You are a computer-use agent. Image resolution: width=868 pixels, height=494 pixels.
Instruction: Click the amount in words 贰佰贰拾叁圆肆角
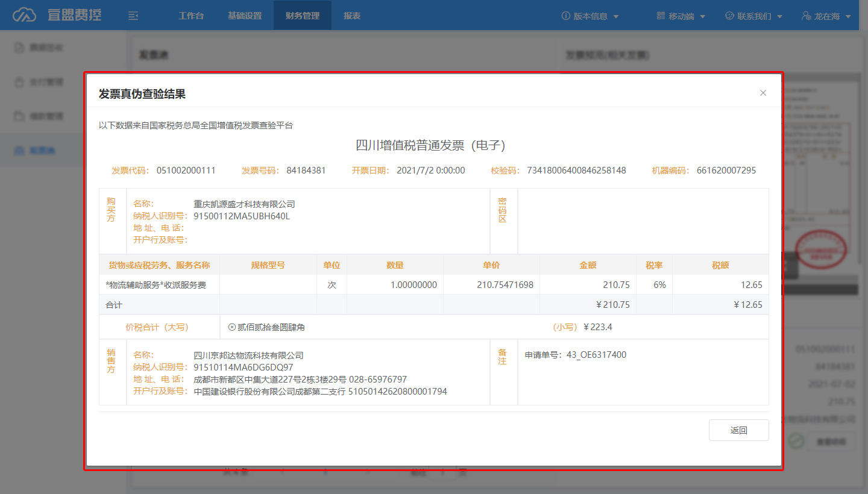pos(271,327)
